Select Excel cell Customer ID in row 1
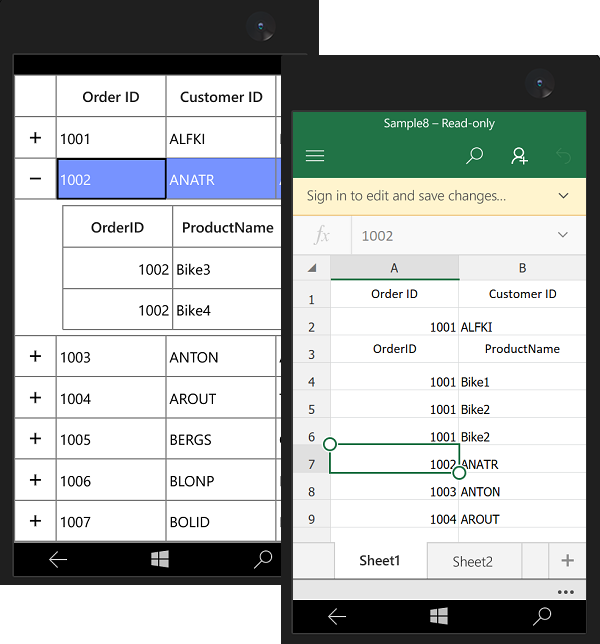This screenshot has height=644, width=600. 522,294
